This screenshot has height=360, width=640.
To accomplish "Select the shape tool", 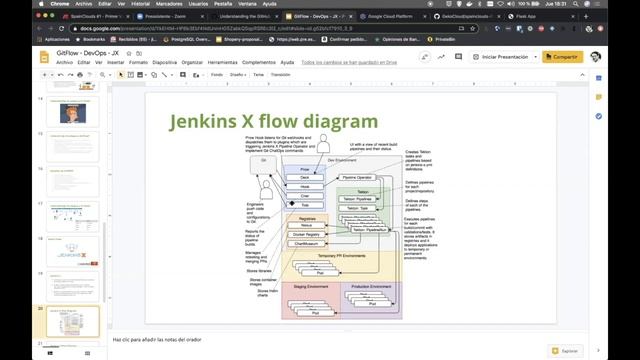I will 154,75.
